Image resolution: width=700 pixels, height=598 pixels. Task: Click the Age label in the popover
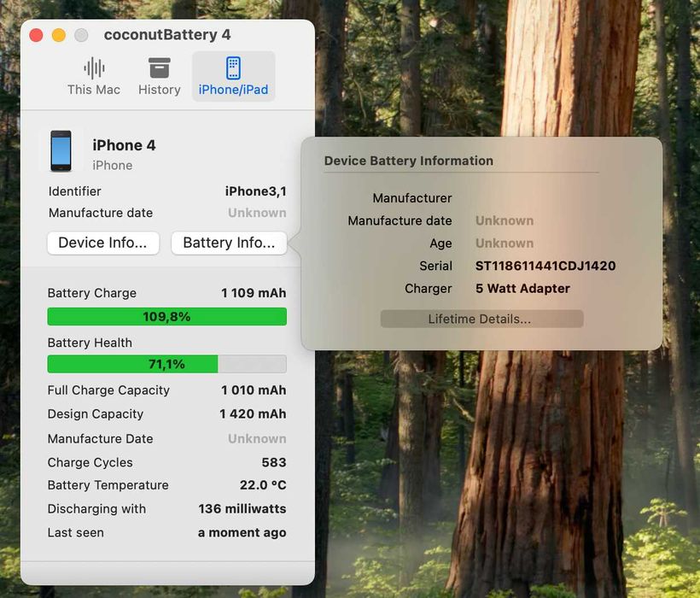click(440, 243)
